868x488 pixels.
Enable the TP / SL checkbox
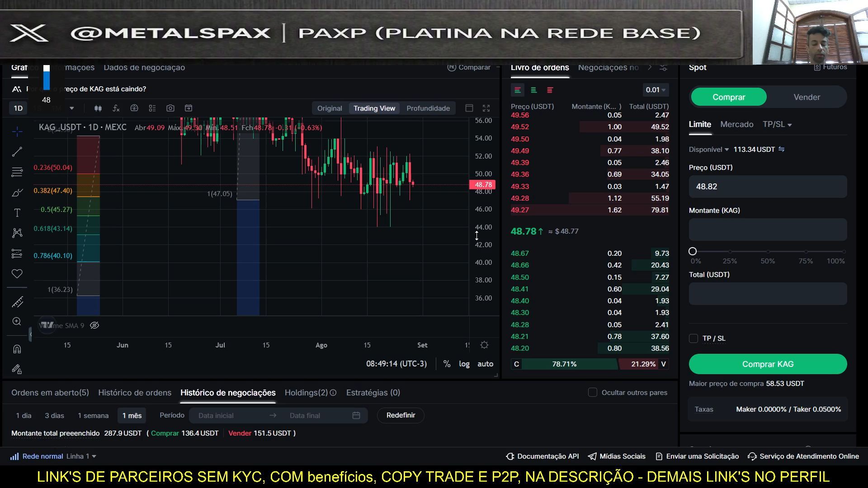tap(693, 338)
